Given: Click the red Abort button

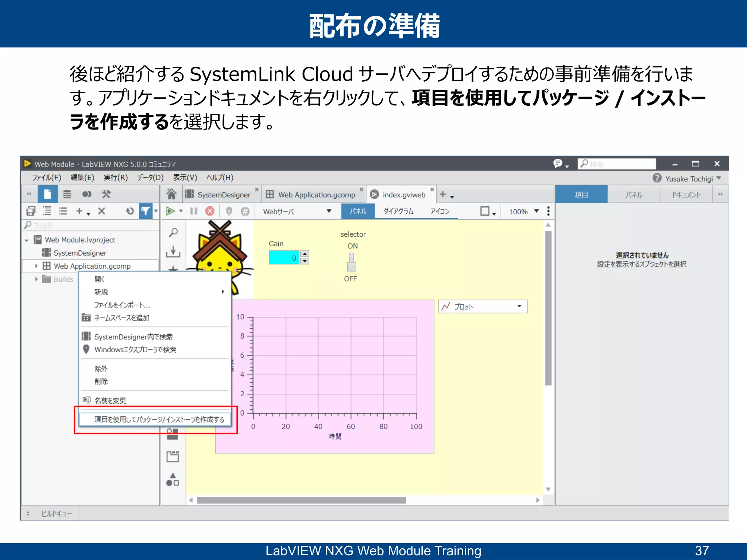Looking at the screenshot, I should coord(210,211).
